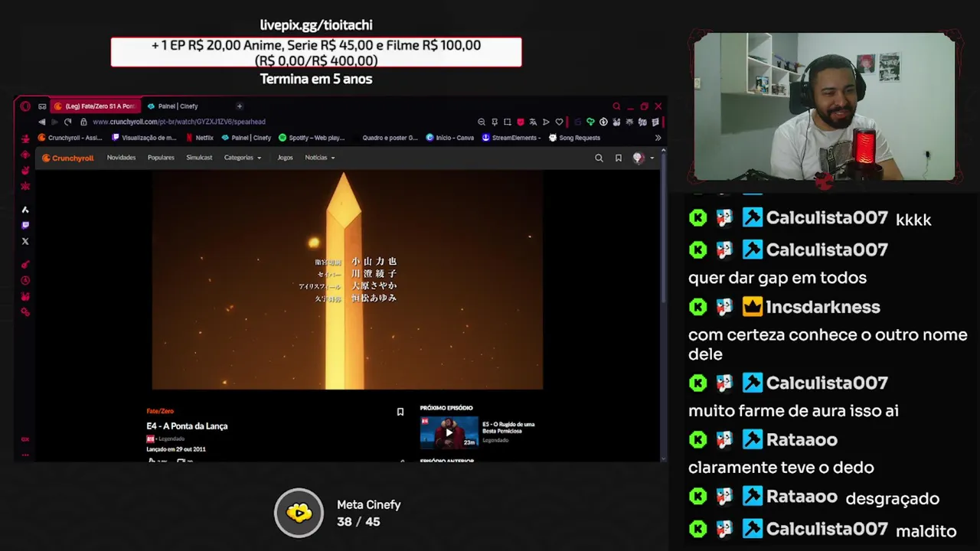
Task: Open history clock icon in sidebar
Action: [25, 281]
